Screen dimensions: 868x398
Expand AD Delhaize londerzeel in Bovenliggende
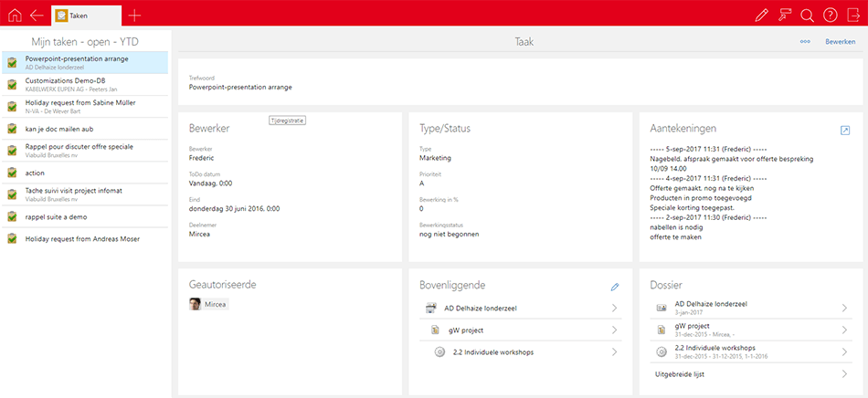615,308
